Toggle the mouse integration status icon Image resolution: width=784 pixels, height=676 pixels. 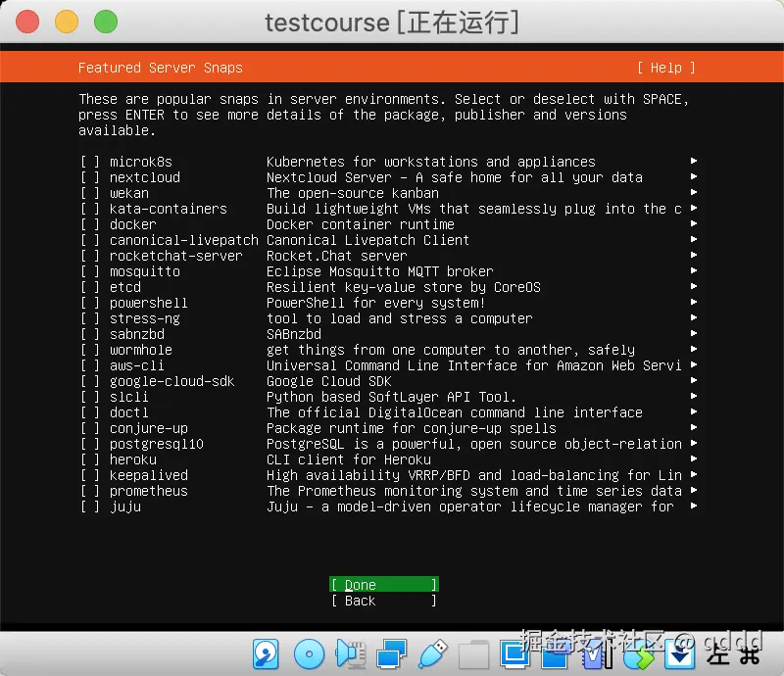coord(639,654)
